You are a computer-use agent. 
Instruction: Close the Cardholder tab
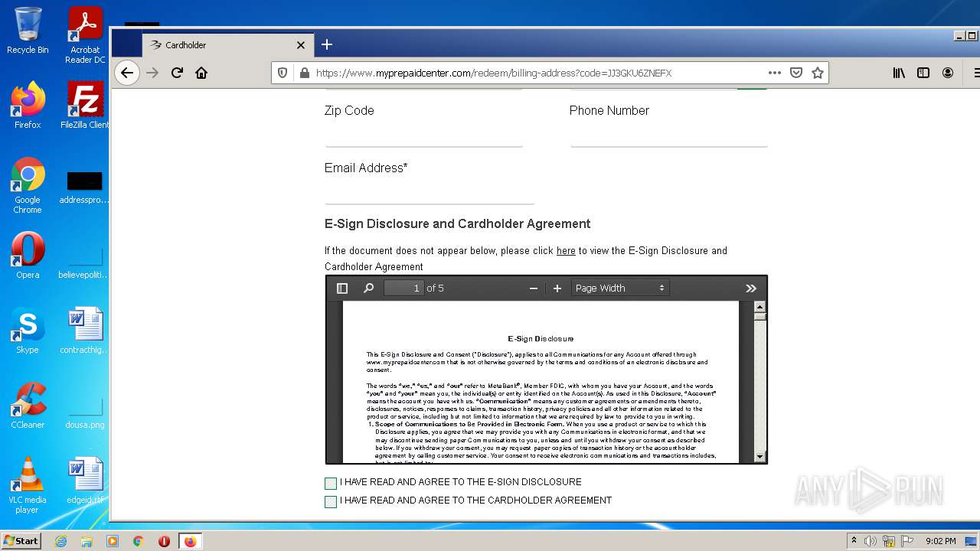301,45
